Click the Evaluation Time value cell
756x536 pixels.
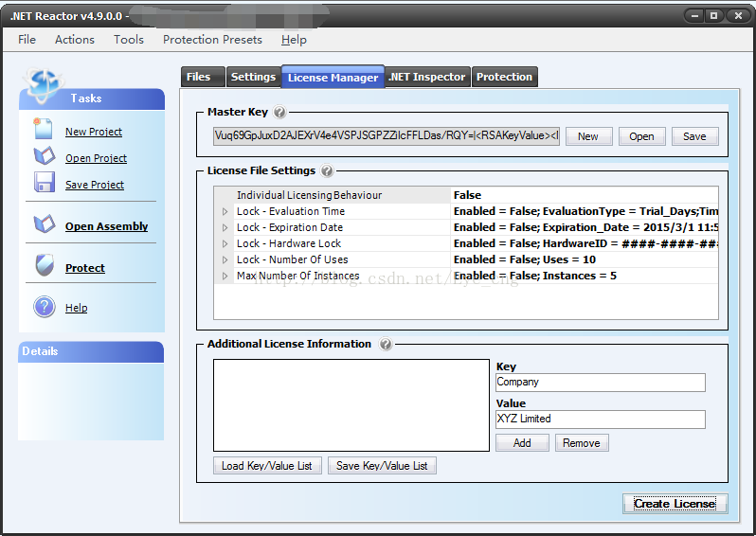click(x=585, y=211)
